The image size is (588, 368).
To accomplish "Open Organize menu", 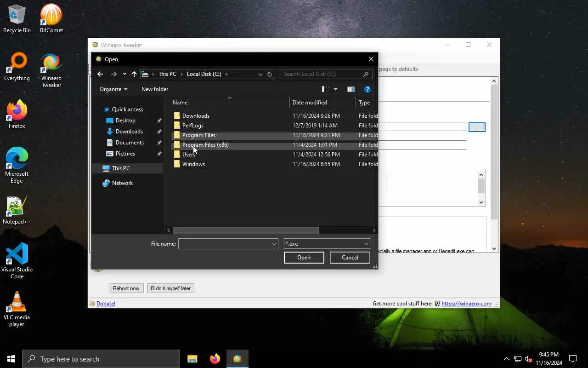I will 113,89.
